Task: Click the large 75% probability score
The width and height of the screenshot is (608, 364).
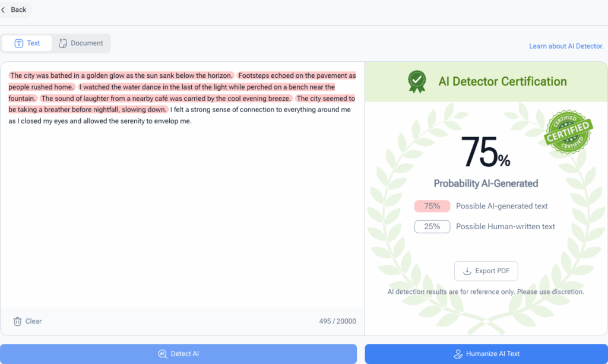Action: [486, 152]
